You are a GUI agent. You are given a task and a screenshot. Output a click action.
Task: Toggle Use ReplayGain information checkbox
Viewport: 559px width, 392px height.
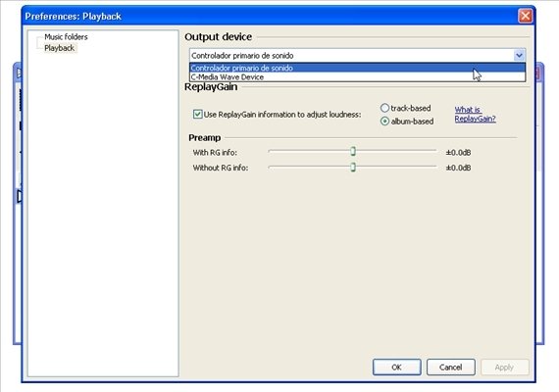[197, 114]
